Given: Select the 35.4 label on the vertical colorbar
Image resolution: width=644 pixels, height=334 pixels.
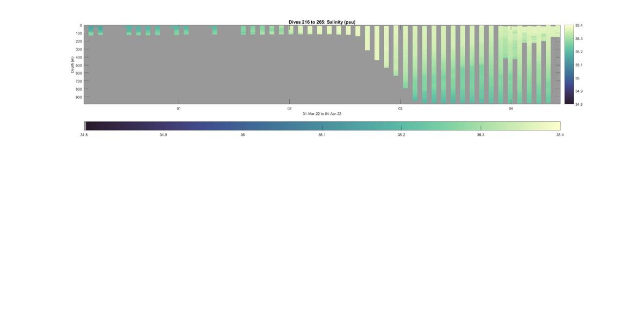Looking at the screenshot, I should pyautogui.click(x=579, y=25).
